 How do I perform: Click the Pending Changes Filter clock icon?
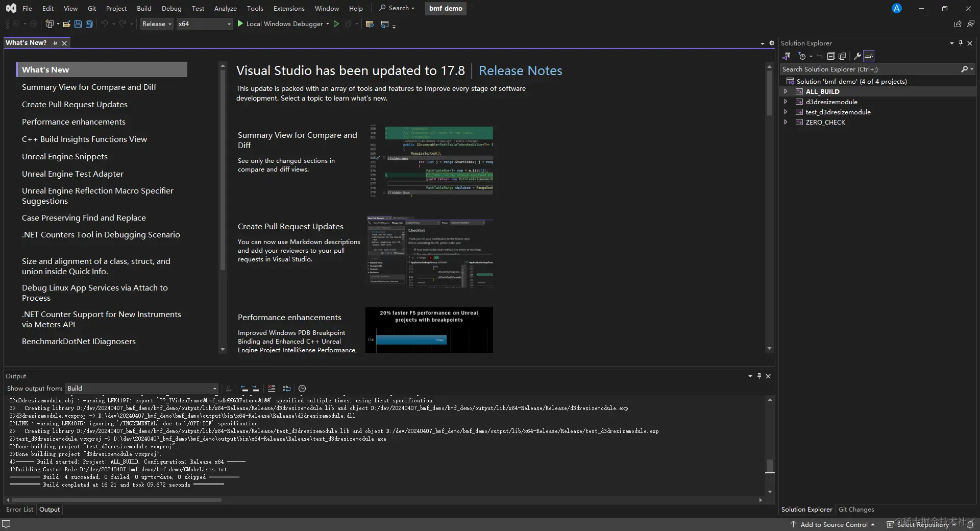[x=802, y=56]
